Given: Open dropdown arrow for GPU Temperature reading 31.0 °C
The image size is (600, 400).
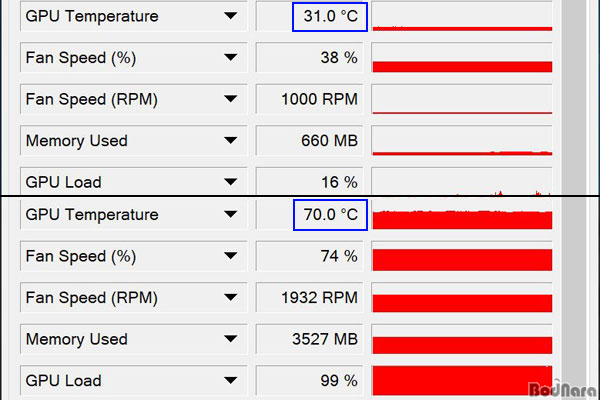Looking at the screenshot, I should (230, 16).
